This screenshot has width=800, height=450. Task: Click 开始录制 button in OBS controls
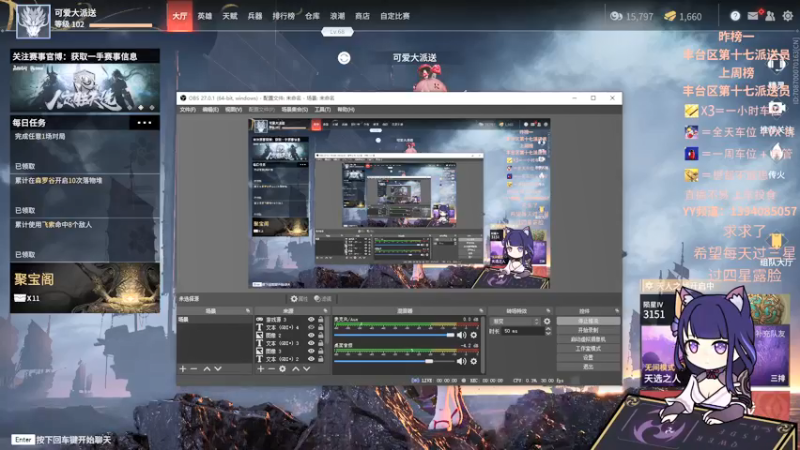tap(588, 330)
